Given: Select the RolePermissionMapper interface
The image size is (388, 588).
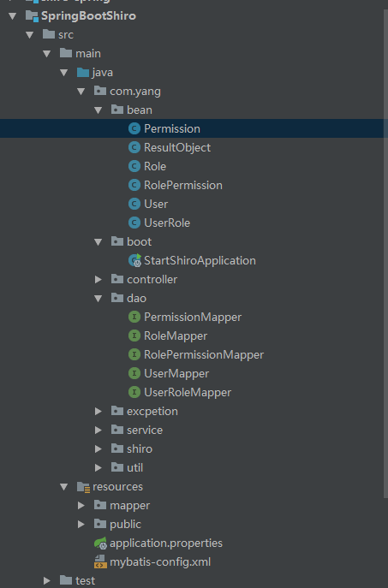Looking at the screenshot, I should [x=204, y=354].
